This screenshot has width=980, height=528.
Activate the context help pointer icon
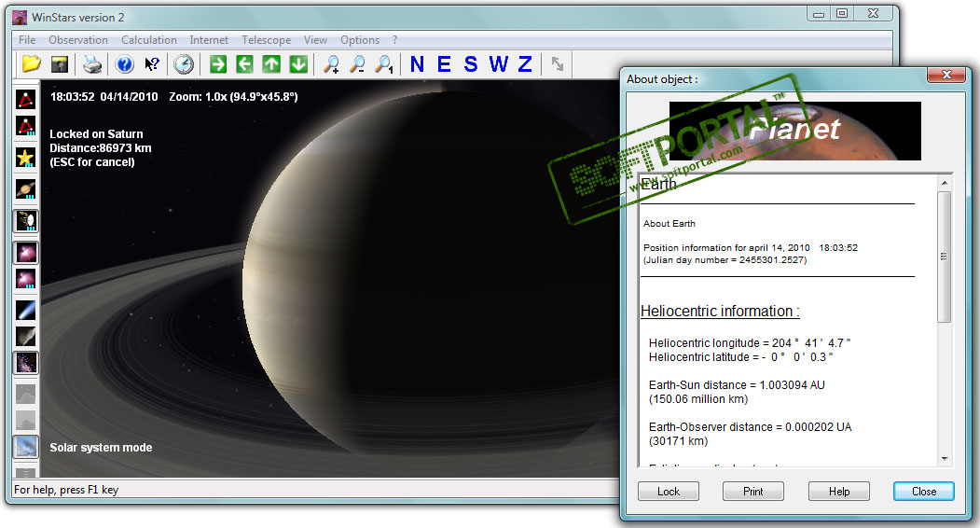click(x=152, y=63)
